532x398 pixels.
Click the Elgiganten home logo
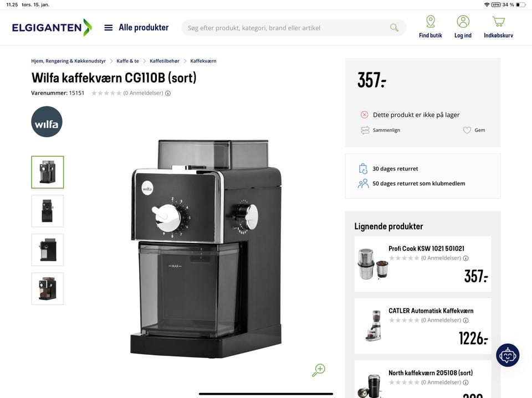(52, 28)
